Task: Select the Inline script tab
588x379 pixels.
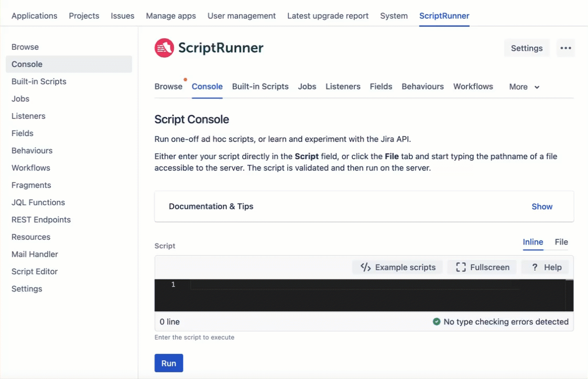Action: pyautogui.click(x=533, y=242)
